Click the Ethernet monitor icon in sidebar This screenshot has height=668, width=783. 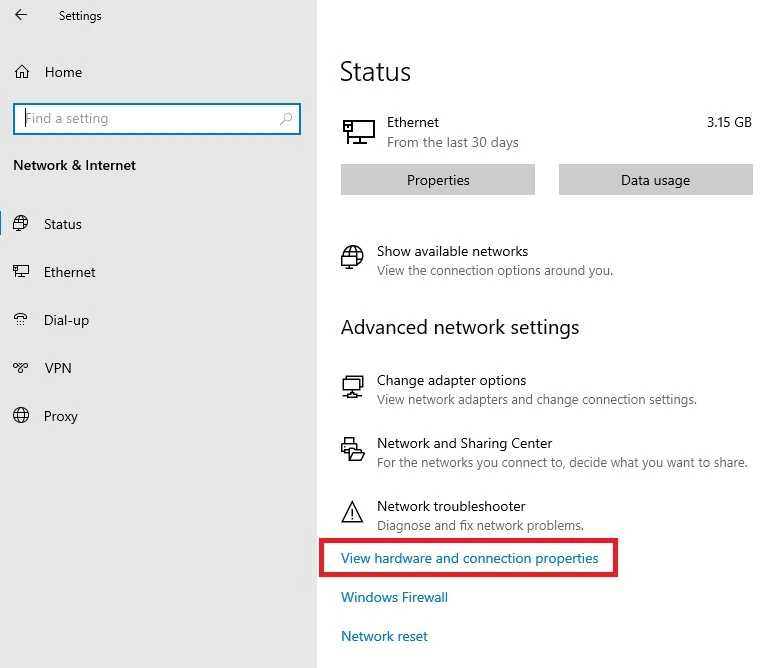[x=20, y=271]
